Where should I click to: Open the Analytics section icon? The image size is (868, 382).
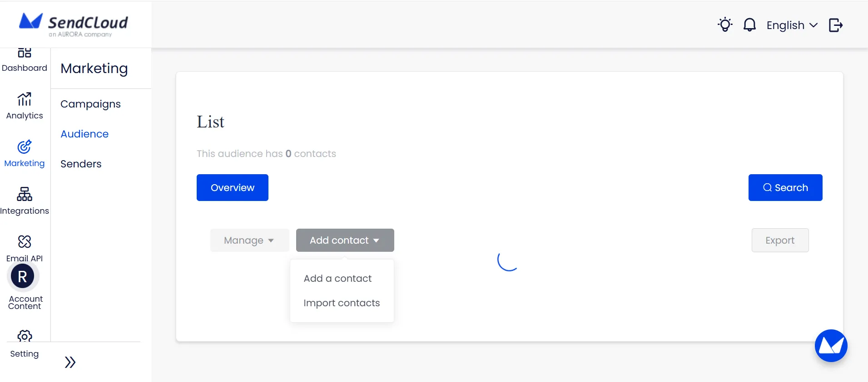25,99
